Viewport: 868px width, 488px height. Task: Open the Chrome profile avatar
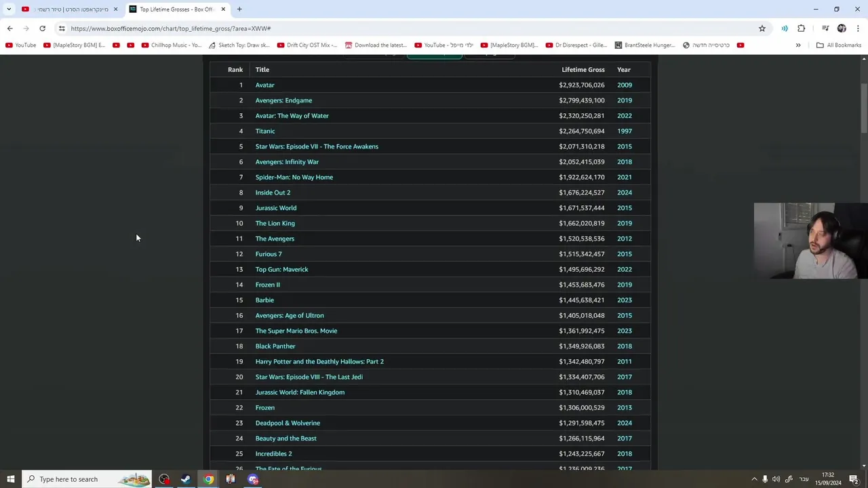click(842, 28)
